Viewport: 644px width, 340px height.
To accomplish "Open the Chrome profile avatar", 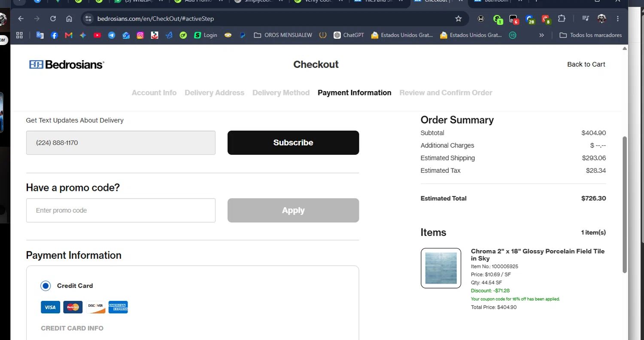I will pyautogui.click(x=601, y=18).
